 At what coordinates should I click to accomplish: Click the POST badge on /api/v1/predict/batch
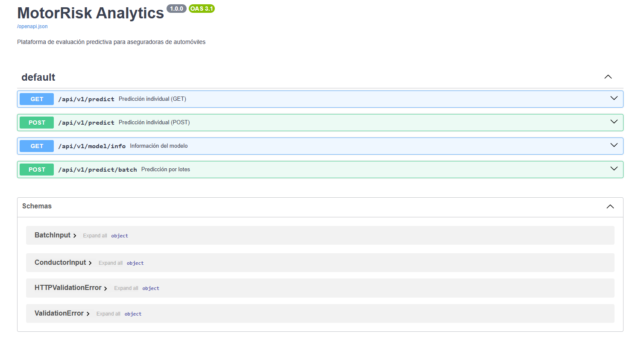[36, 169]
